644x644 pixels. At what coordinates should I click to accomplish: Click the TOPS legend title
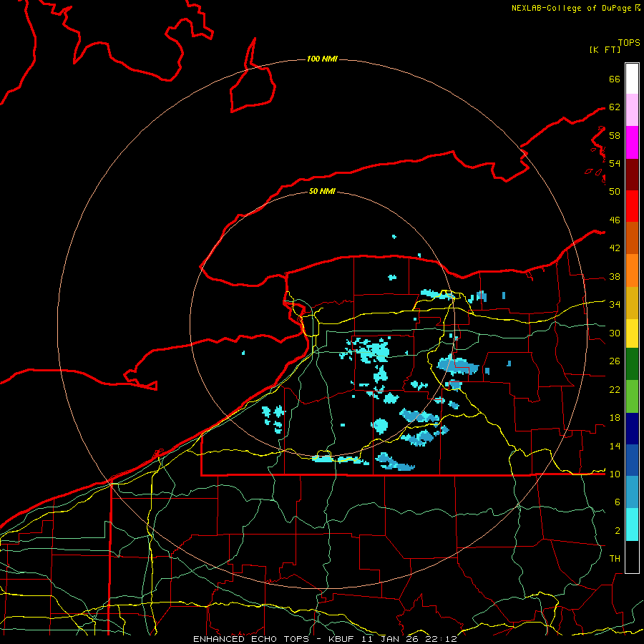coord(629,43)
